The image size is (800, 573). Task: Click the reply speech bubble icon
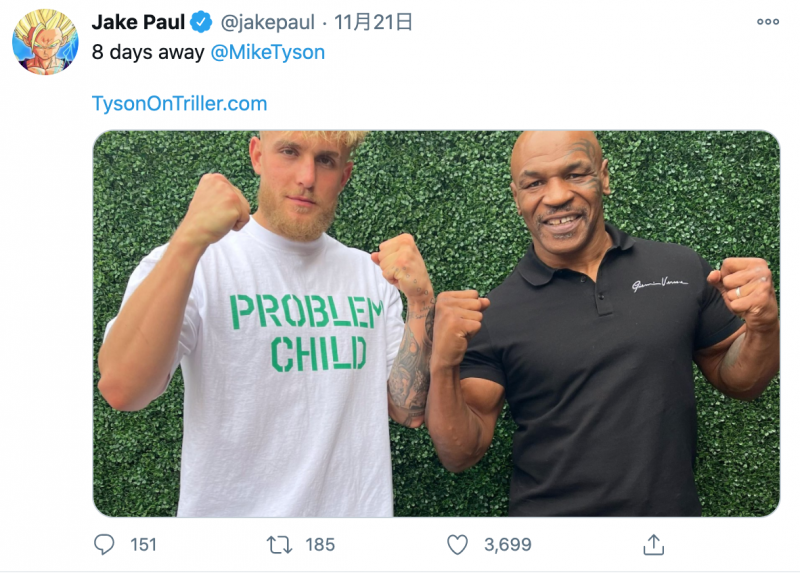[104, 544]
